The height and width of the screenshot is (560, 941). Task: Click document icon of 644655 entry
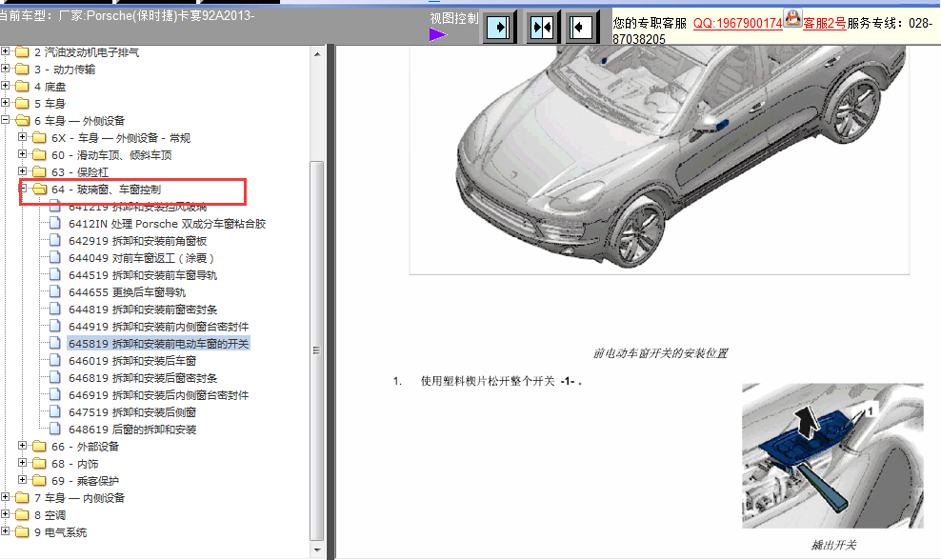pos(55,291)
